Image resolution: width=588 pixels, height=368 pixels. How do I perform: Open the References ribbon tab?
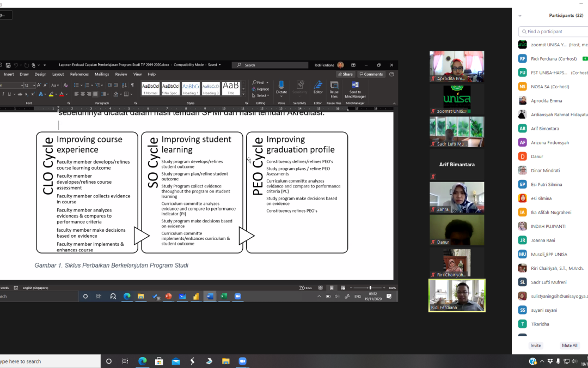[79, 74]
